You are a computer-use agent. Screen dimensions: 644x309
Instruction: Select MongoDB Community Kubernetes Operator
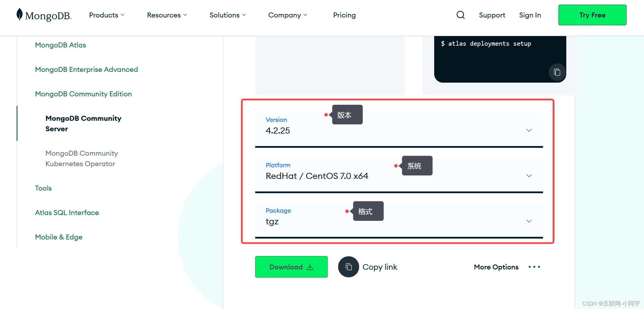81,158
